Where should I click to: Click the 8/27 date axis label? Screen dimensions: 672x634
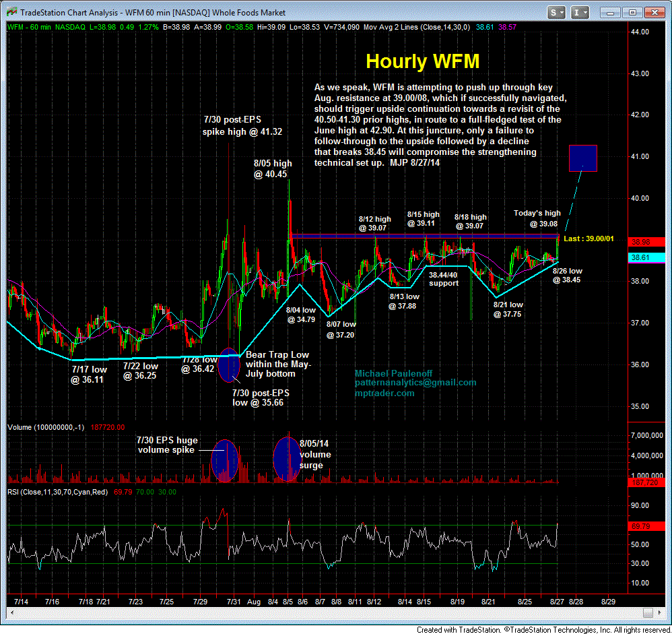[557, 602]
